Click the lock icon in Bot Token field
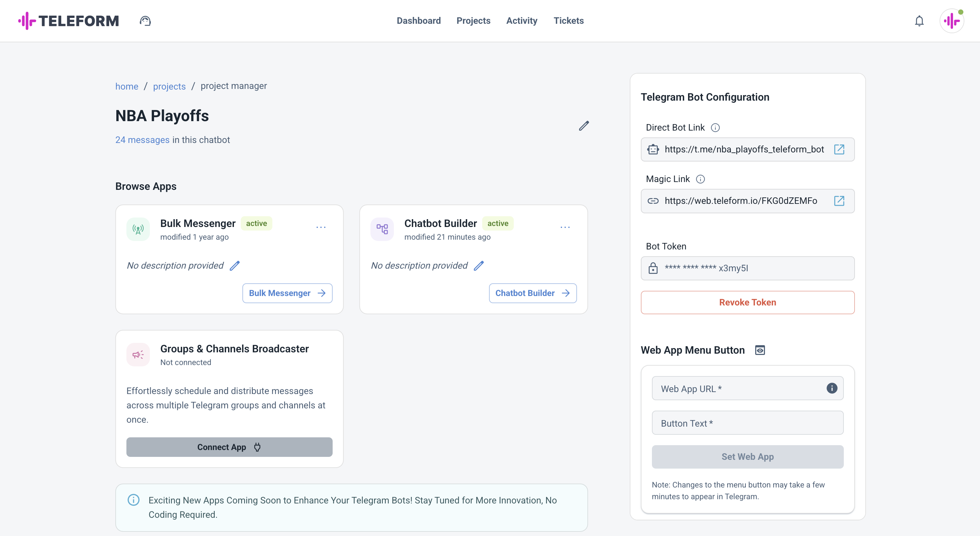The width and height of the screenshot is (980, 536). pyautogui.click(x=653, y=268)
